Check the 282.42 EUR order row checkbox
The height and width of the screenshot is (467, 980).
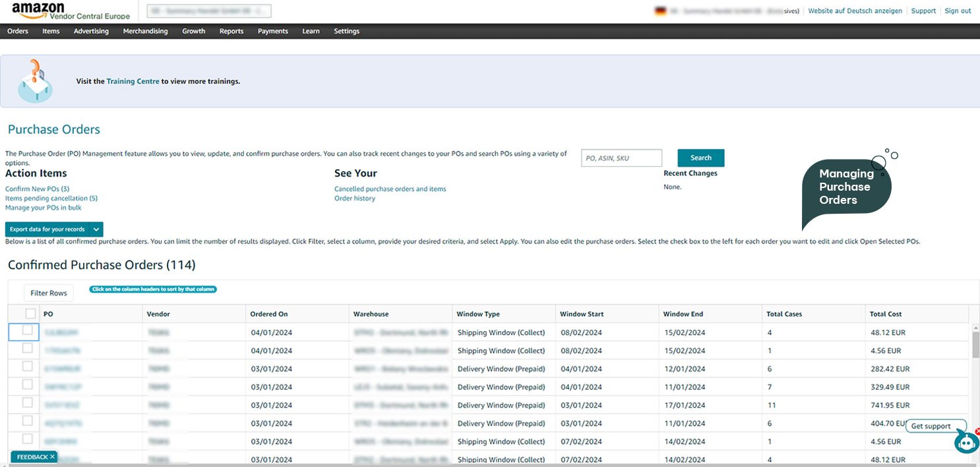coord(28,367)
